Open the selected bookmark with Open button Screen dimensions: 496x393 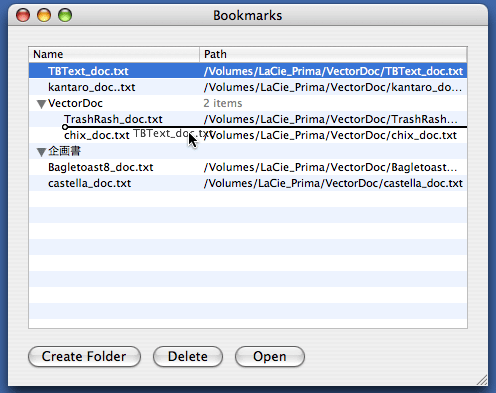click(270, 356)
